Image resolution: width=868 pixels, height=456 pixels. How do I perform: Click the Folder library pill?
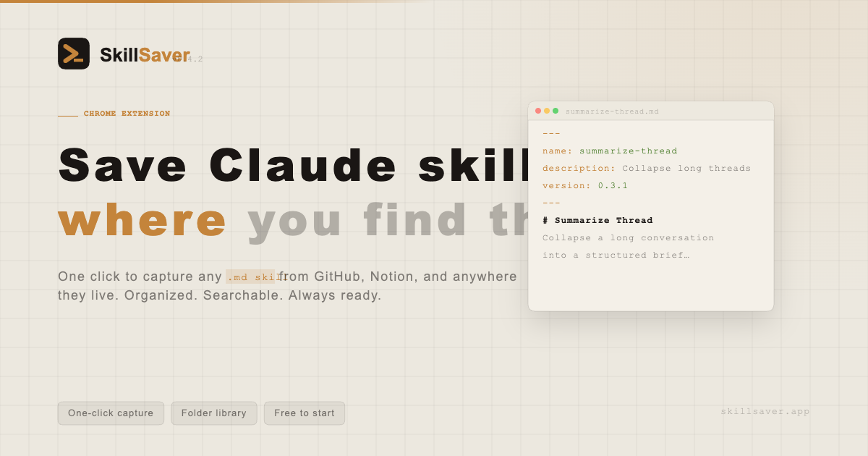click(214, 413)
